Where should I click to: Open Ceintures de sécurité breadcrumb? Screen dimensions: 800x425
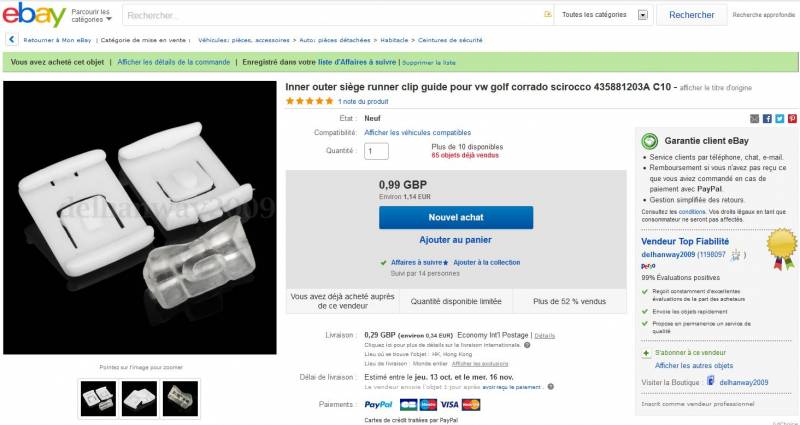coord(450,40)
